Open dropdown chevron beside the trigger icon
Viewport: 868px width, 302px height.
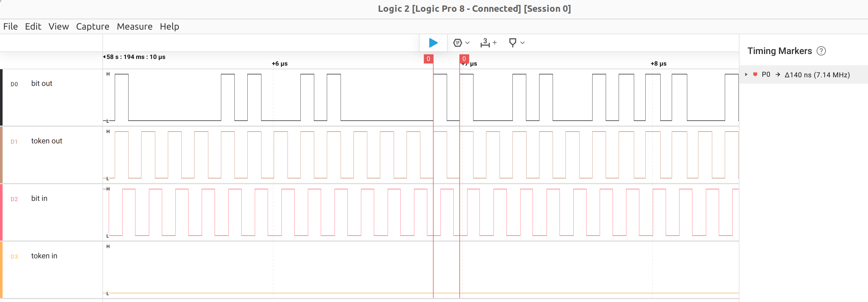click(x=467, y=43)
